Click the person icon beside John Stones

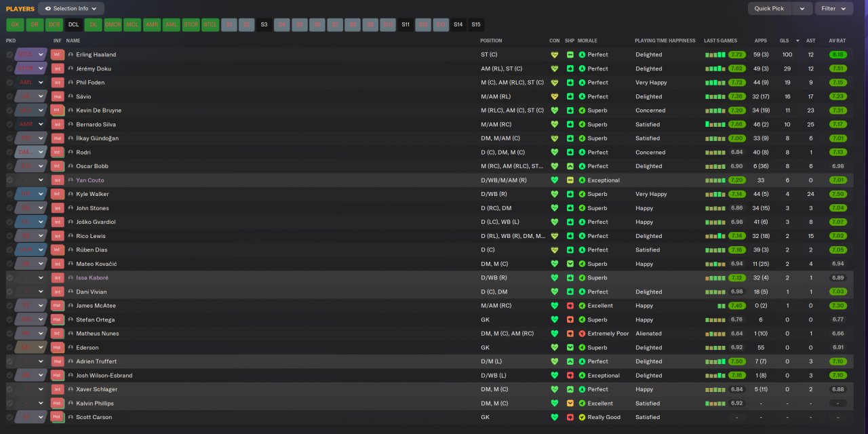[x=71, y=208]
